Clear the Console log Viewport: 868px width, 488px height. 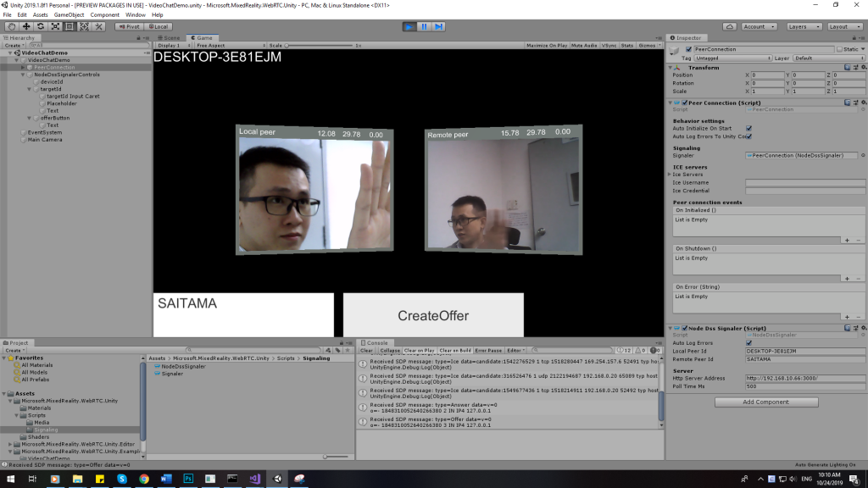pos(366,350)
